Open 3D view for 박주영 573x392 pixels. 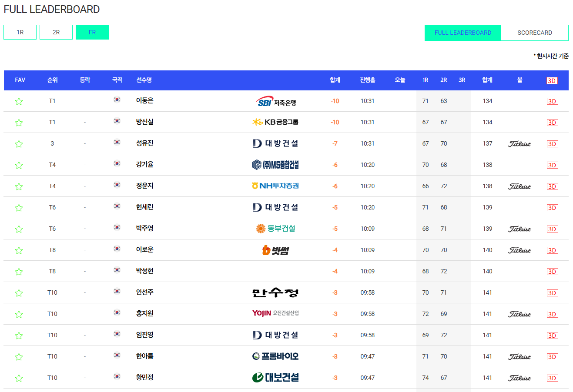click(552, 229)
